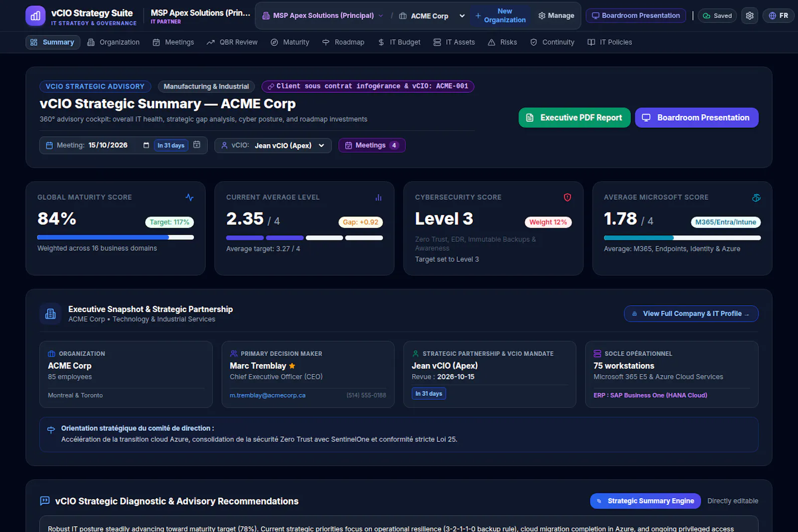Image resolution: width=798 pixels, height=532 pixels.
Task: Open the settings gear icon
Action: click(750, 15)
